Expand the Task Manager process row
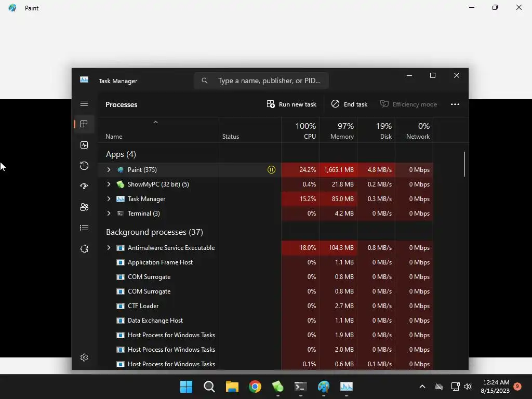 109,199
